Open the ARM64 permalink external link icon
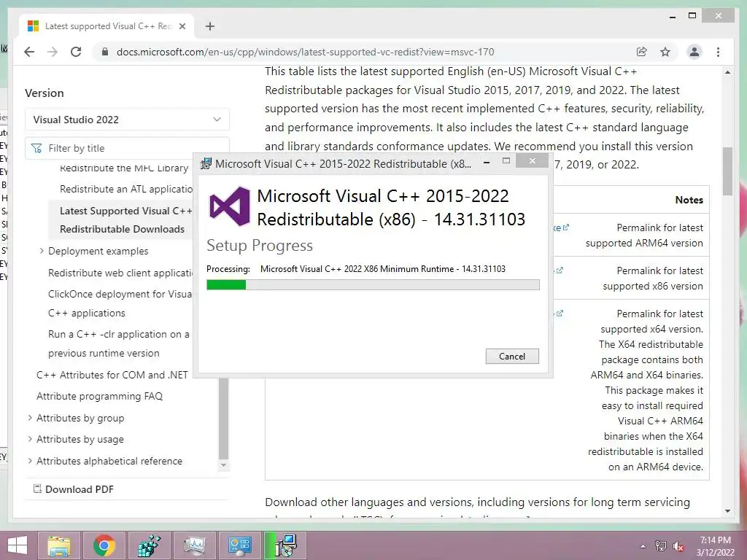Image resolution: width=747 pixels, height=560 pixels. [566, 227]
